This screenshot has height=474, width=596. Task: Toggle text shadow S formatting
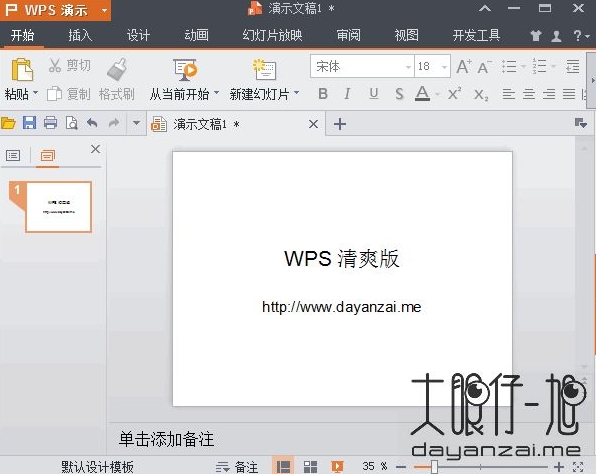tap(399, 94)
